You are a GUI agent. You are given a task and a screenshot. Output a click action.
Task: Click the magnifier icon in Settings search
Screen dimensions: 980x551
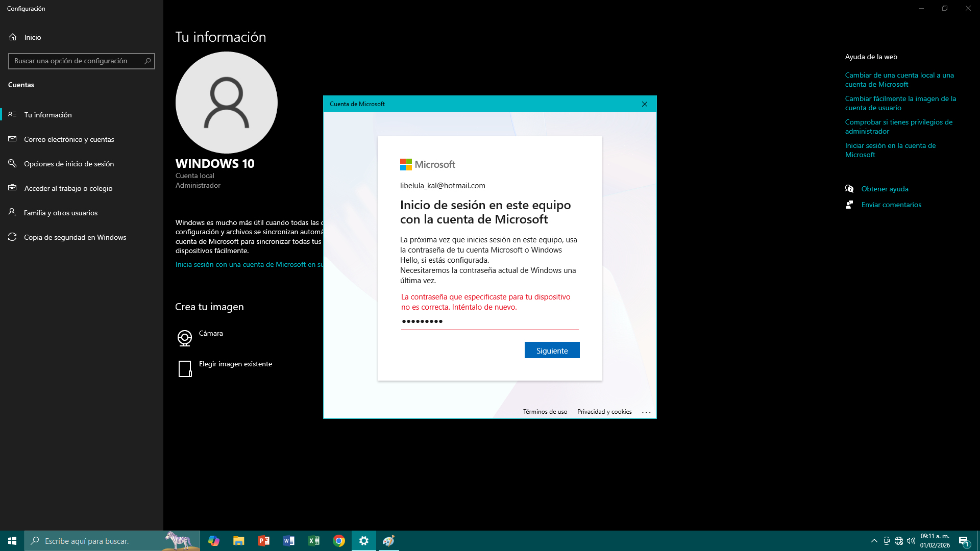tap(148, 61)
